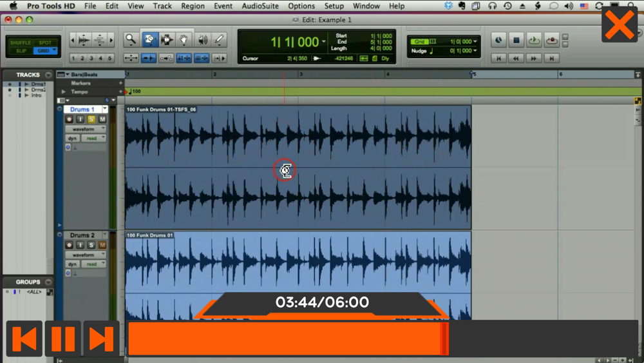This screenshot has width=644, height=363.
Task: Open Drums 1 waveform view selector
Action: pos(86,129)
